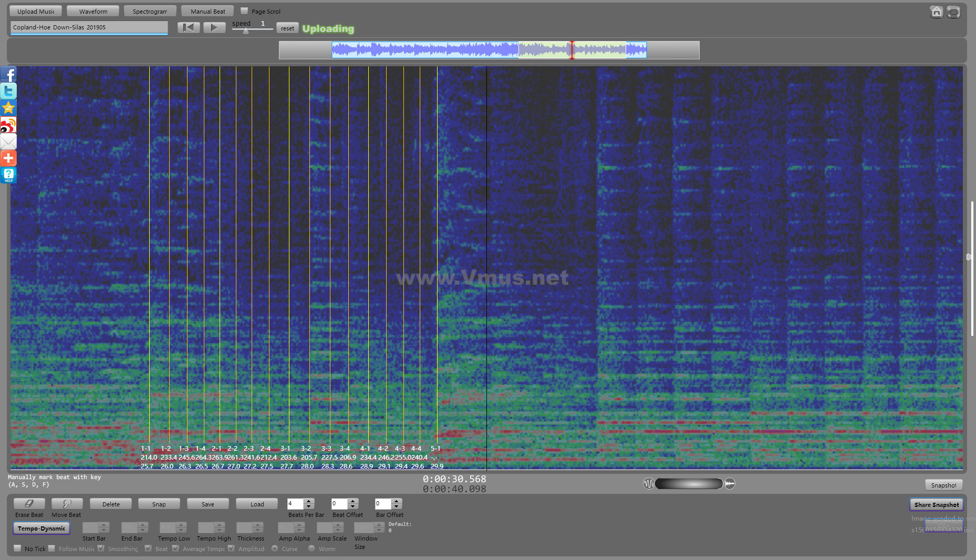Enable the No Tick checkbox
This screenshot has height=560, width=976.
[18, 548]
